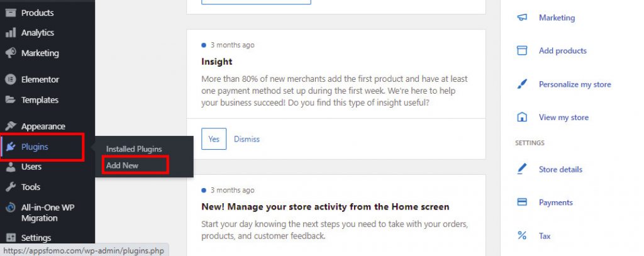The height and width of the screenshot is (256, 644).
Task: Click the Templates folder icon
Action: (x=11, y=100)
